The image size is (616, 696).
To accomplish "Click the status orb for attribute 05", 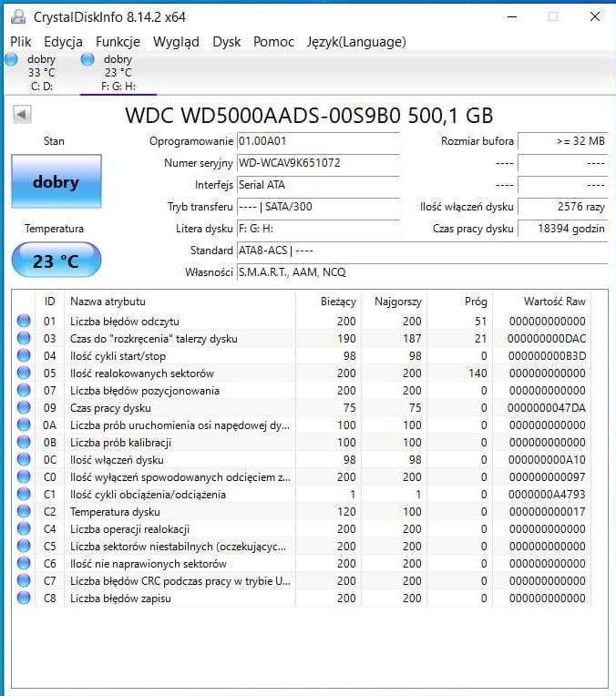I will pyautogui.click(x=24, y=373).
